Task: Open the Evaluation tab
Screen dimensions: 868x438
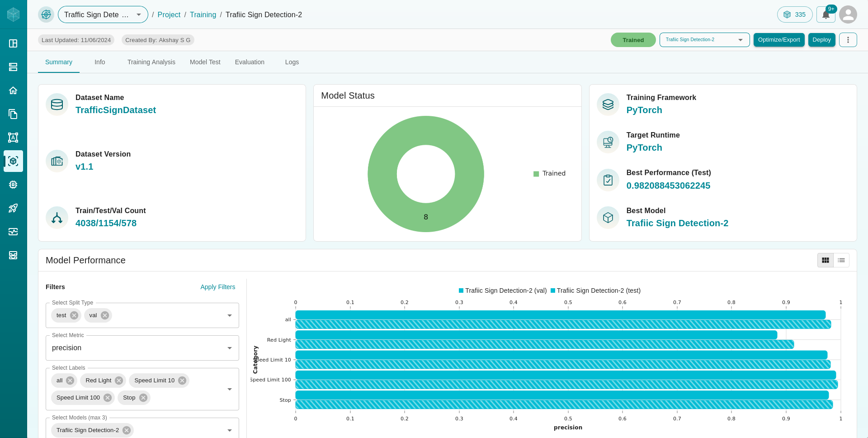Action: click(x=250, y=62)
